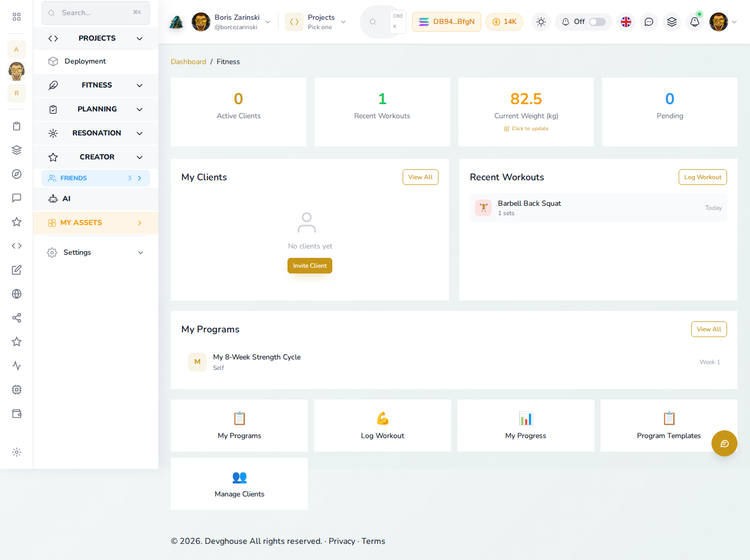
Task: Open the AI sidebar item
Action: (96, 198)
